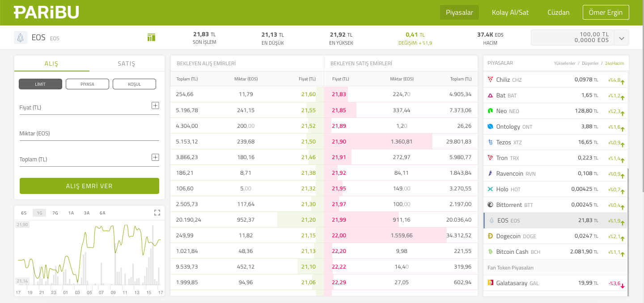Click the Bitcoin Cash icon
This screenshot has height=303, width=644.
(490, 252)
